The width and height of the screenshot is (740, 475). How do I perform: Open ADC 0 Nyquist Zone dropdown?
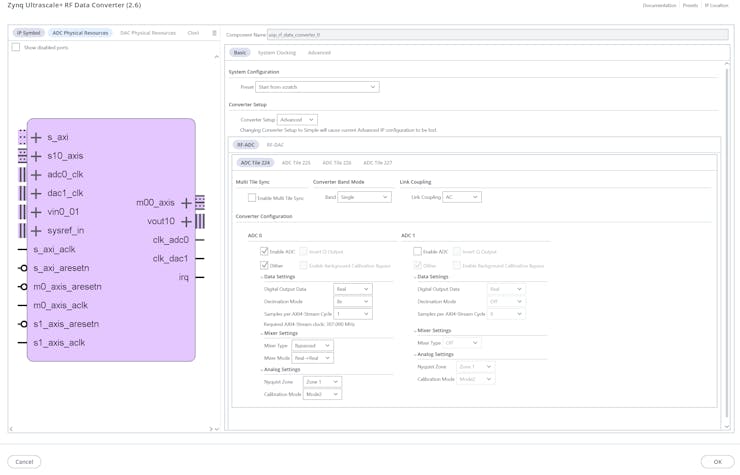[322, 382]
